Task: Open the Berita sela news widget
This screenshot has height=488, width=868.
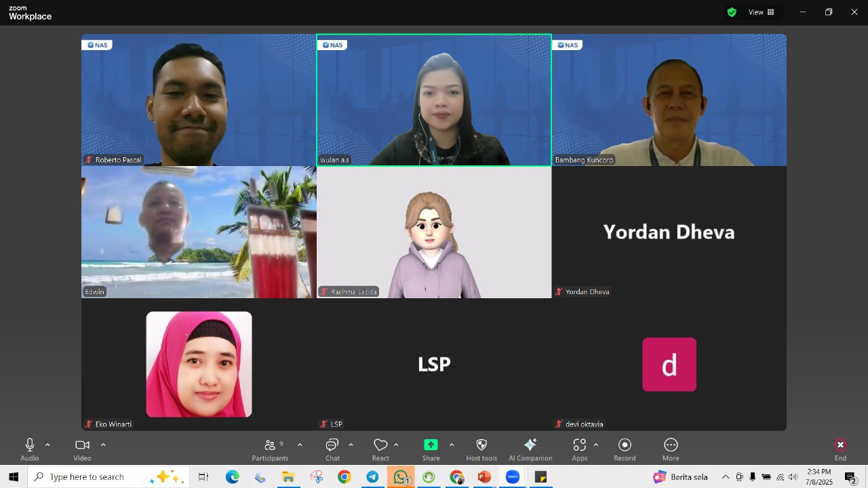Action: (680, 477)
